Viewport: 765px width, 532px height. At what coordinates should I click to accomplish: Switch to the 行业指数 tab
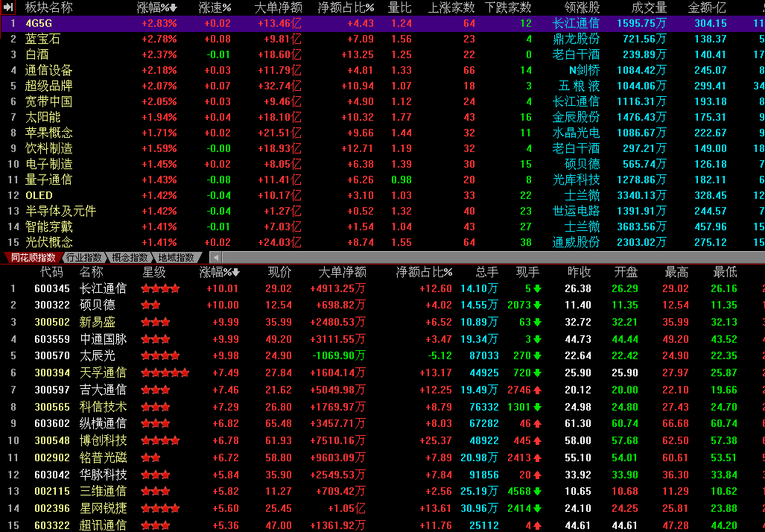[x=84, y=257]
